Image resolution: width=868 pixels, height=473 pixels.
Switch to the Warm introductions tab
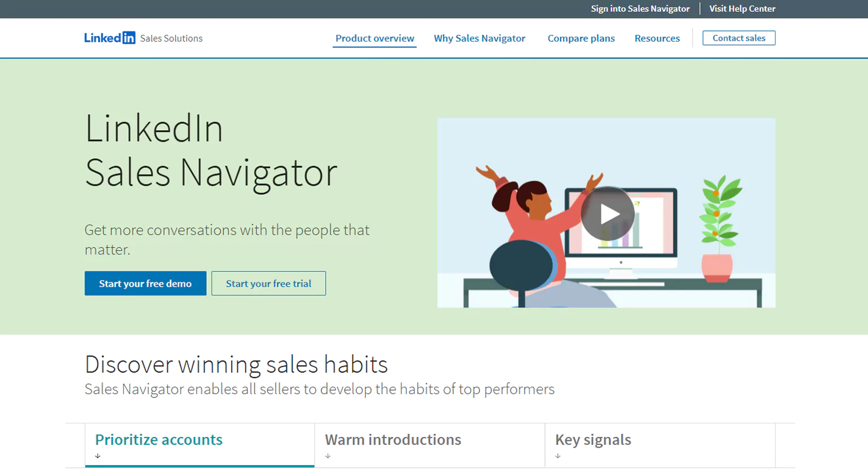click(393, 439)
